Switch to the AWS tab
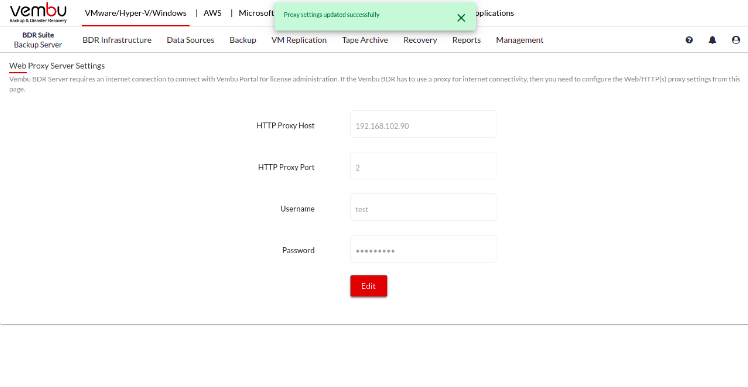 [x=213, y=13]
